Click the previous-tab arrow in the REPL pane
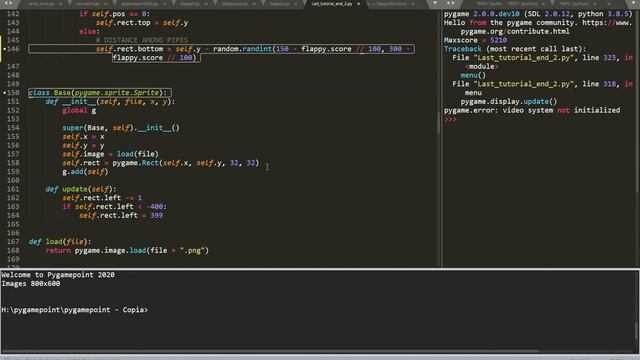The image size is (640, 360). [x=448, y=3]
